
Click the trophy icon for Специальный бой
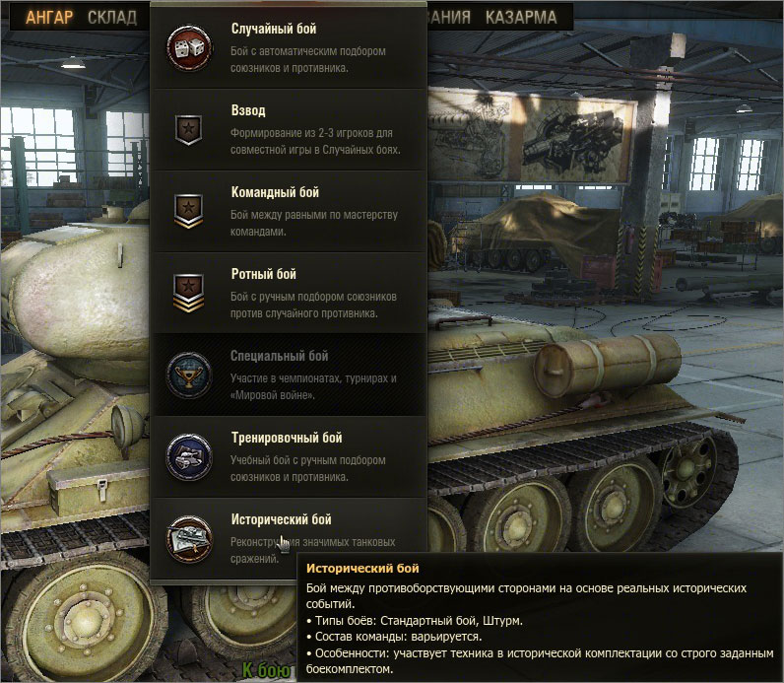point(189,375)
